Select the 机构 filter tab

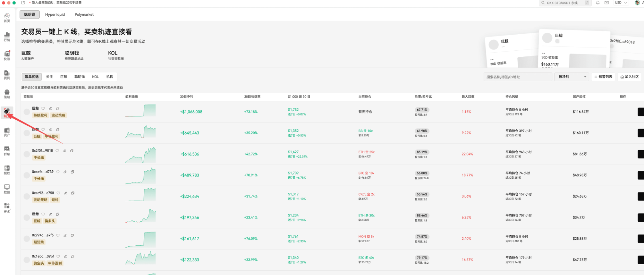pyautogui.click(x=110, y=77)
